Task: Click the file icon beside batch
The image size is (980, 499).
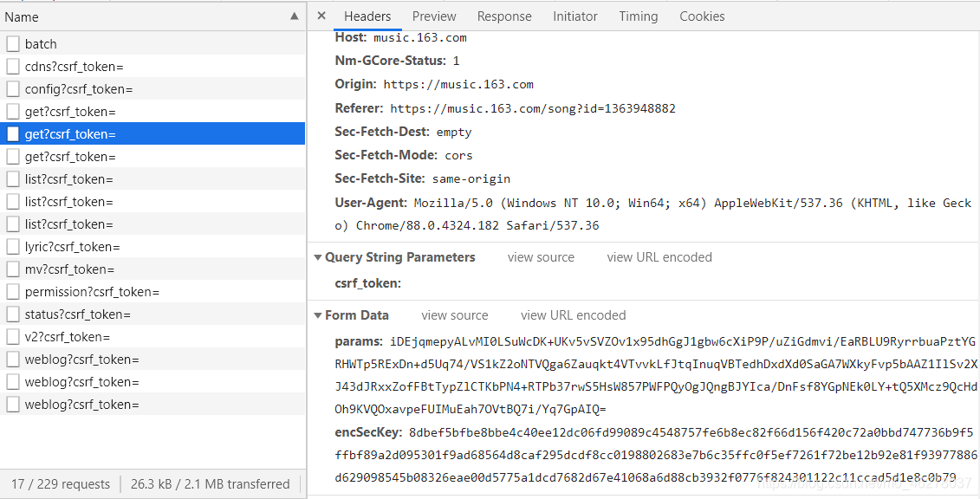Action: [x=12, y=43]
